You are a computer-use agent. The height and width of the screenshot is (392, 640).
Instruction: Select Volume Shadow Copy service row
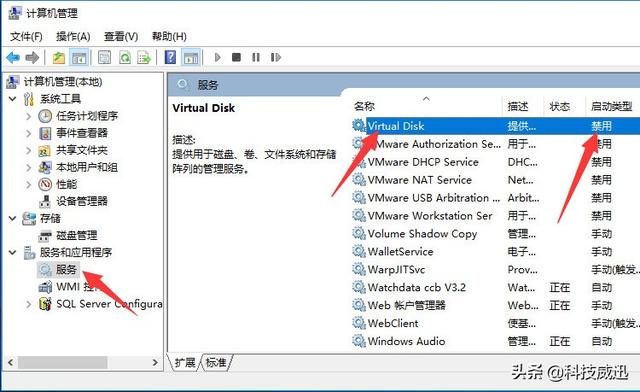(496, 234)
